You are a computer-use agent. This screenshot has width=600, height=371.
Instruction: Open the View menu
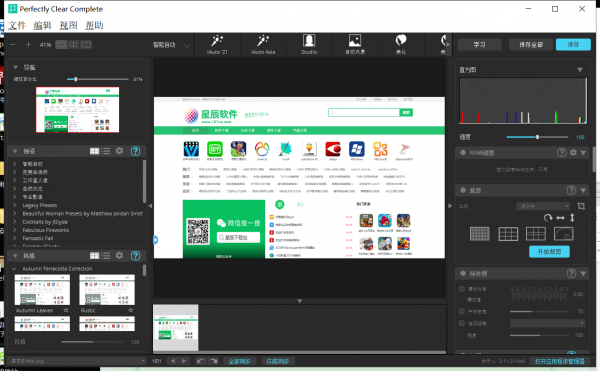pyautogui.click(x=68, y=25)
